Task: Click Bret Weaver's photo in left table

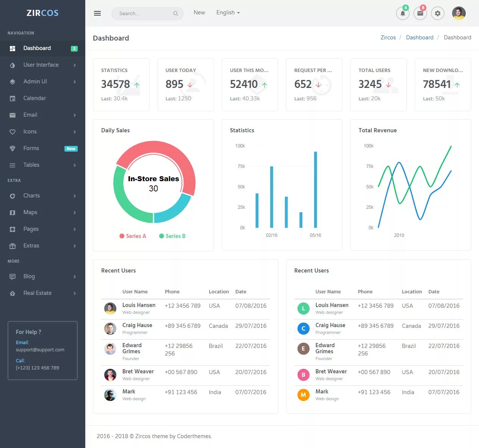Action: coord(110,375)
